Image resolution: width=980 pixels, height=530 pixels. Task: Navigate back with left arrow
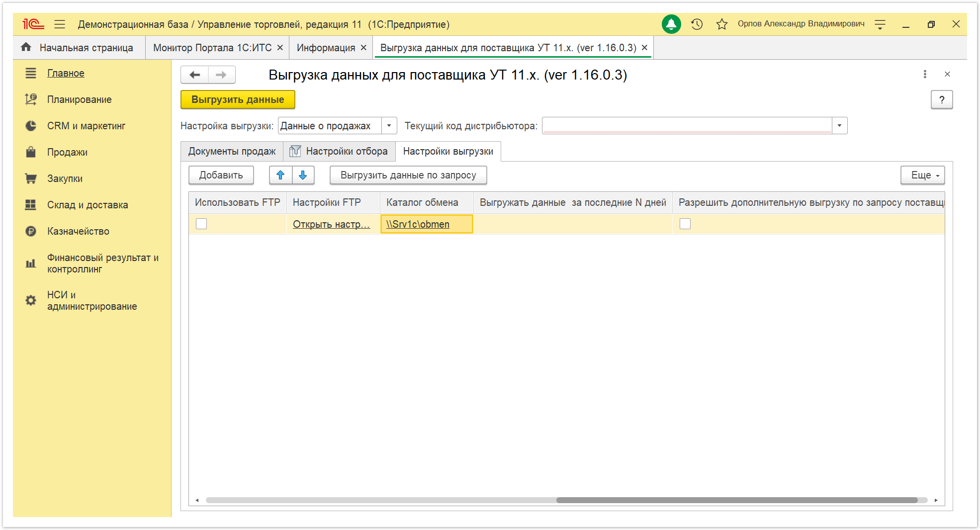pyautogui.click(x=194, y=75)
